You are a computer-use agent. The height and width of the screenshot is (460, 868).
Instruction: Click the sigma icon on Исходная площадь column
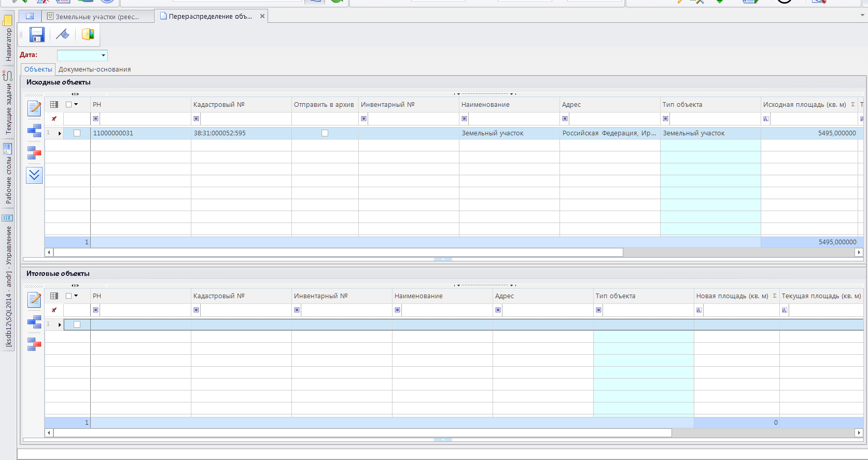coord(853,104)
